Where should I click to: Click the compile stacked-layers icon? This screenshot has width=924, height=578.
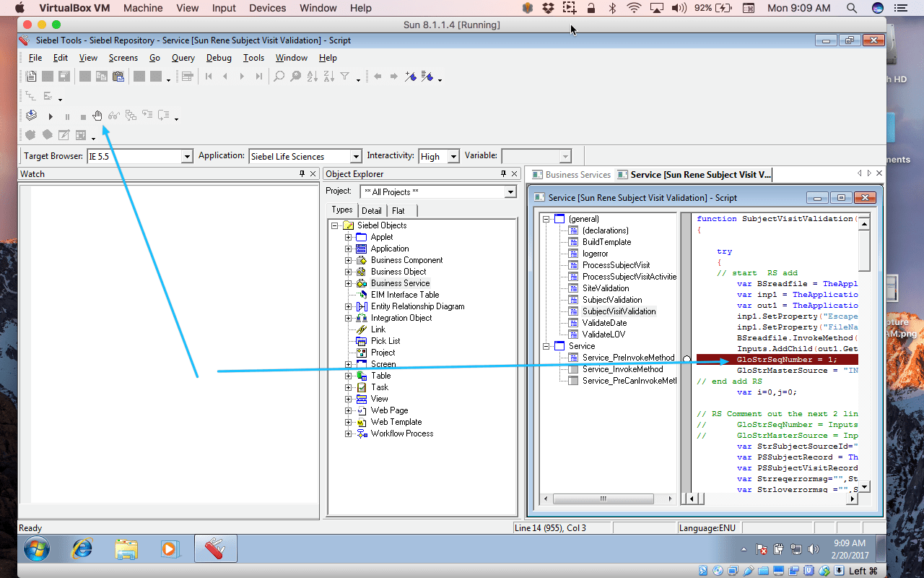tap(31, 115)
